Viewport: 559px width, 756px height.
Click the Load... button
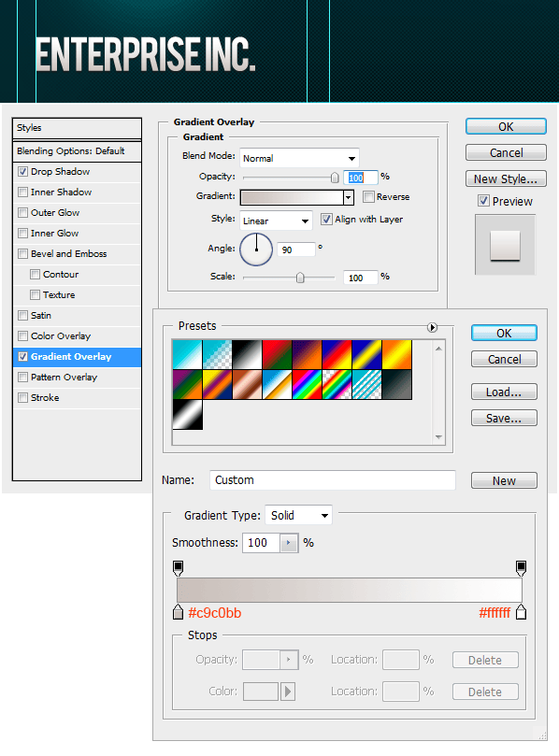pos(504,392)
